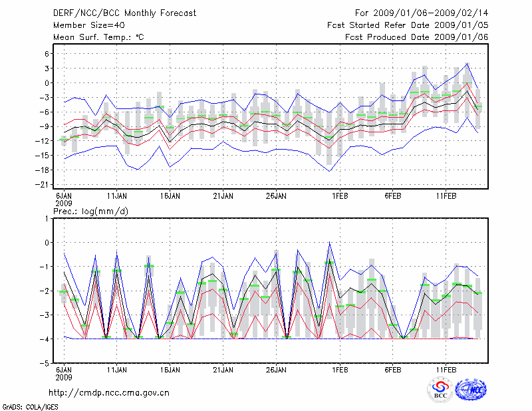Image resolution: width=532 pixels, height=411 pixels.
Task: Click the Mean Surf. Temp. label
Action: [x=98, y=37]
